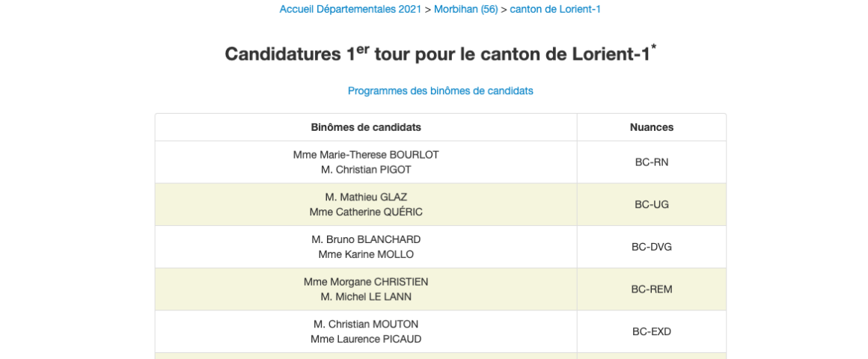Click candidate name Mme Karine MOLLO
This screenshot has height=359, width=868.
click(x=366, y=254)
